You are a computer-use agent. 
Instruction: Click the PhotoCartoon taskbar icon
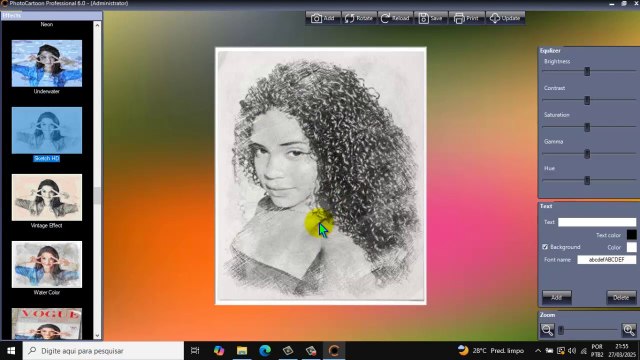coord(334,351)
